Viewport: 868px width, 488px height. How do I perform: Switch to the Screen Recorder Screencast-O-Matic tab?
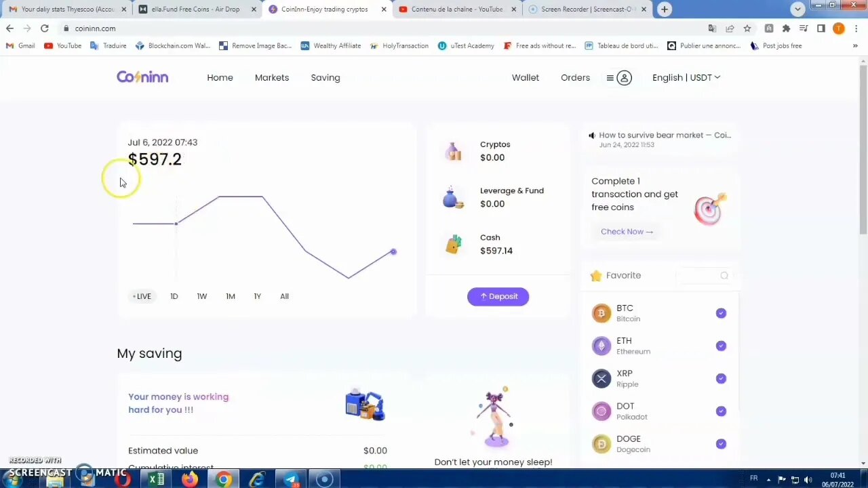pos(587,9)
